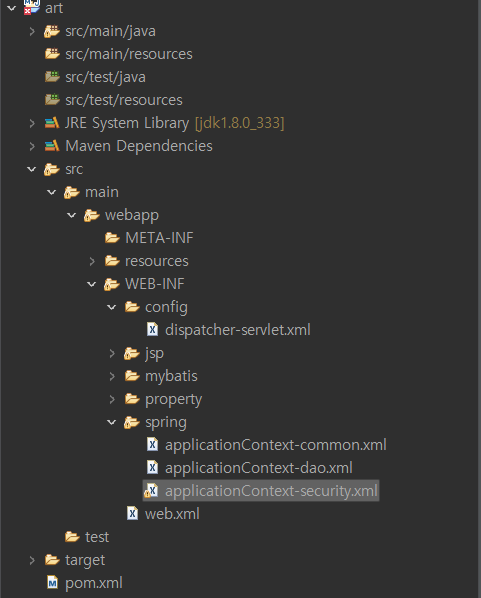Click the src folder icon
The image size is (481, 598).
[51, 169]
